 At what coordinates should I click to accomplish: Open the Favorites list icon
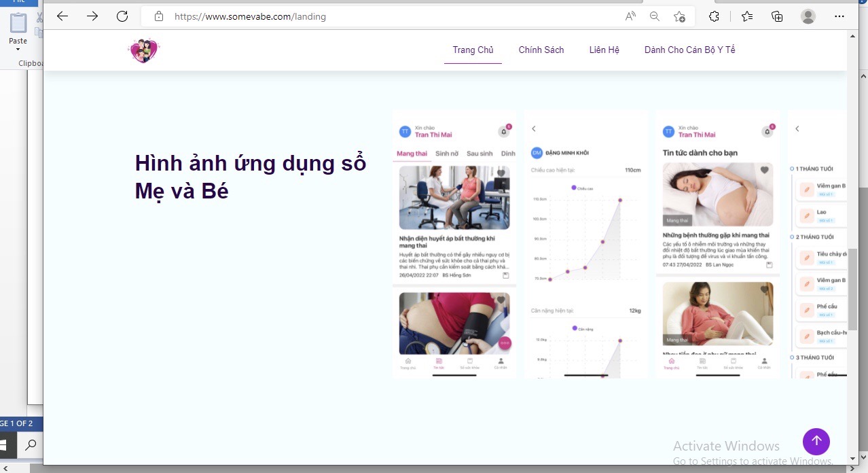(747, 16)
